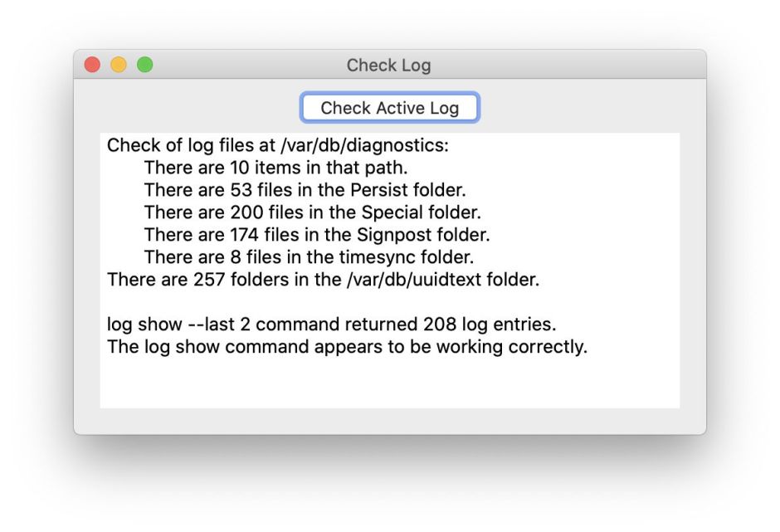Viewport: 780px width, 532px height.
Task: Zoom window using the green button
Action: (144, 65)
